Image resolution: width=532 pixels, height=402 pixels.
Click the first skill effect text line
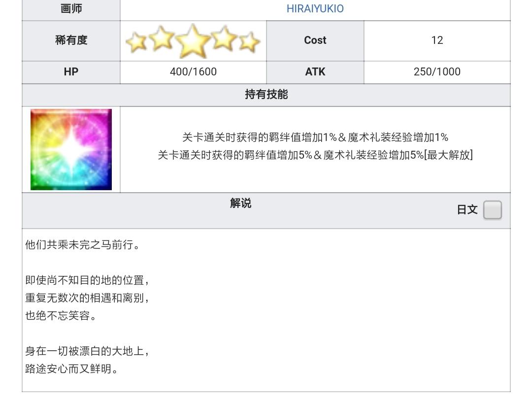click(x=315, y=137)
